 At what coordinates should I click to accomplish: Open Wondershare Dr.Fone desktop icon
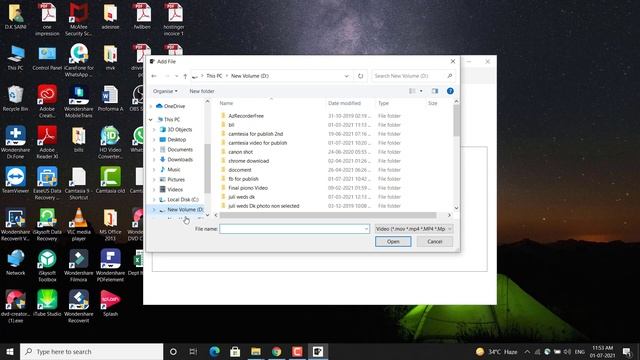click(16, 142)
